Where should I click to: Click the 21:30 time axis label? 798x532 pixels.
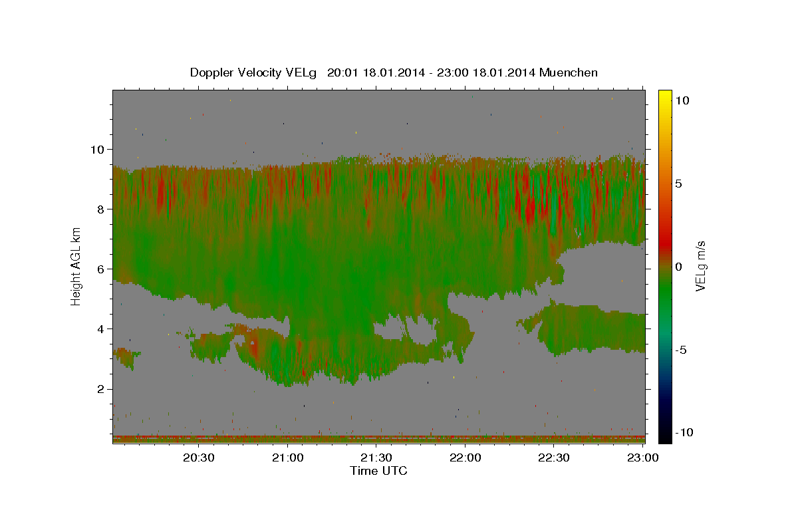377,458
